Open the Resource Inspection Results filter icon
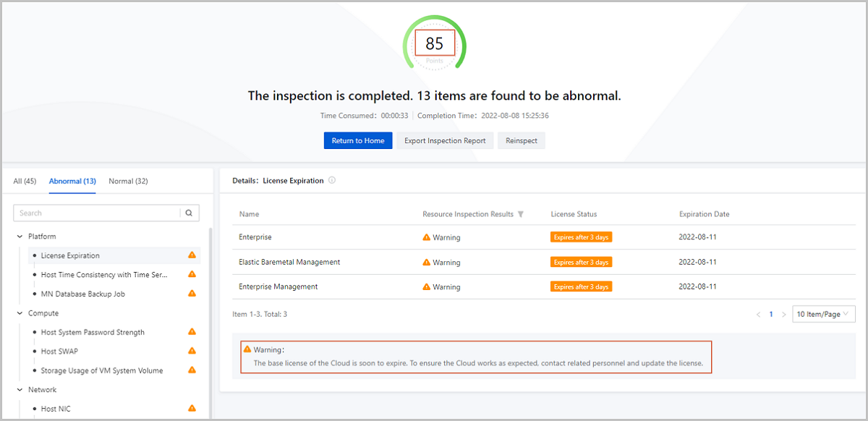The height and width of the screenshot is (421, 868). coord(521,214)
